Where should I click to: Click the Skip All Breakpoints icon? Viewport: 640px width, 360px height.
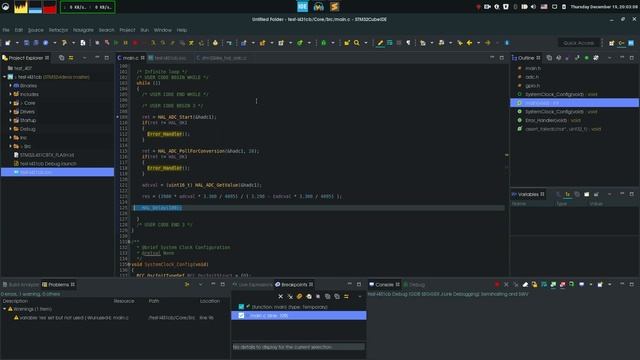(318, 296)
